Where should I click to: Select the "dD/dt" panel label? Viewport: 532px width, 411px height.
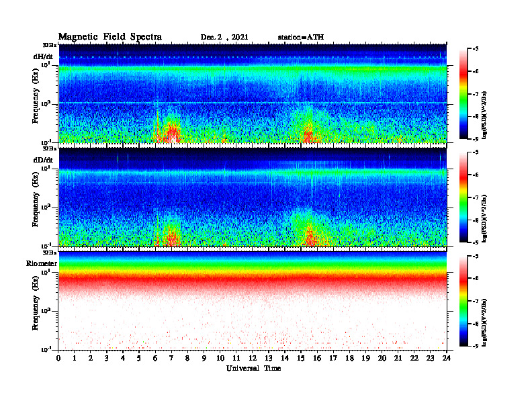pyautogui.click(x=43, y=160)
